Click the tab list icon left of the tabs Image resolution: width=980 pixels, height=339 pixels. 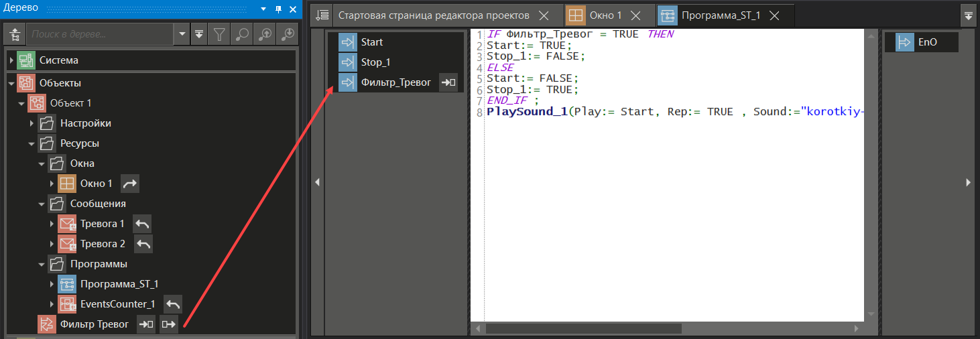(322, 15)
